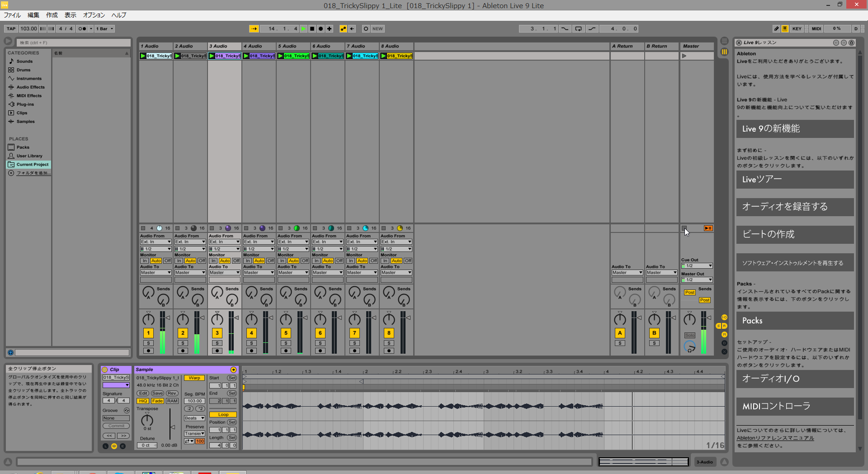868x474 pixels.
Task: Launch clip in track 1 Audio
Action: pyautogui.click(x=143, y=56)
